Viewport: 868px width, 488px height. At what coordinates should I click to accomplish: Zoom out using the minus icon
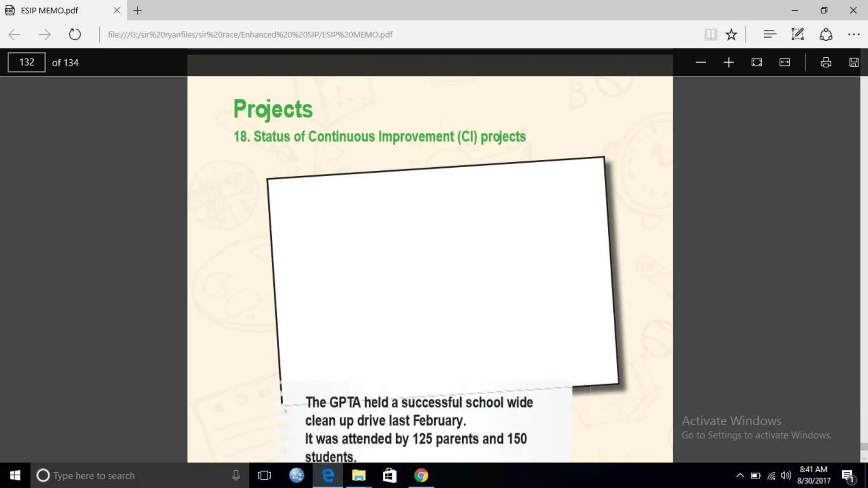(x=701, y=63)
